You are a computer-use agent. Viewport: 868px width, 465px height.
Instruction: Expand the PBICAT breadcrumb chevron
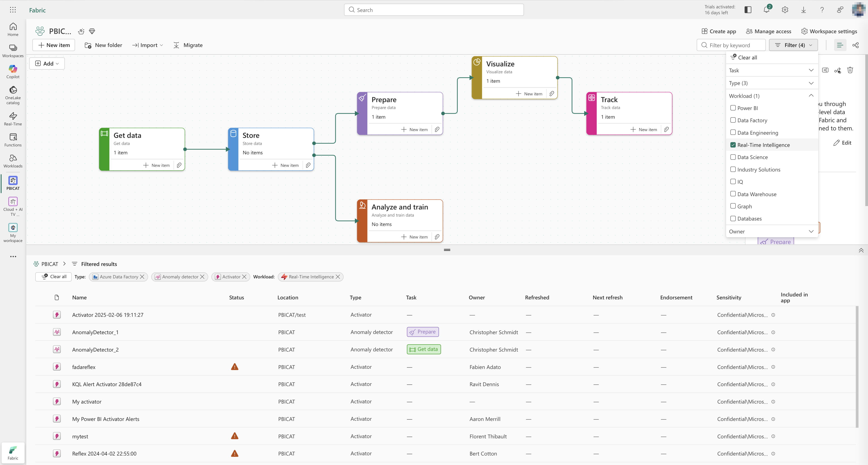(x=64, y=264)
